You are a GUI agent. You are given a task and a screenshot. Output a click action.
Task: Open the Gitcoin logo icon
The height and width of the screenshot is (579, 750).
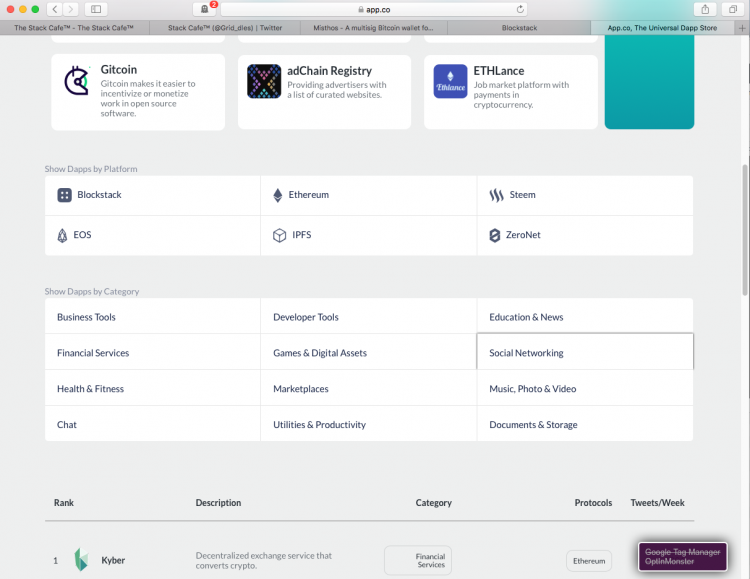(77, 80)
